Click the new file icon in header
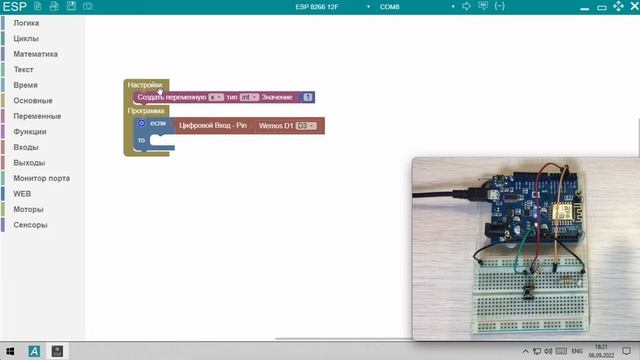640x360 pixels. pyautogui.click(x=38, y=6)
